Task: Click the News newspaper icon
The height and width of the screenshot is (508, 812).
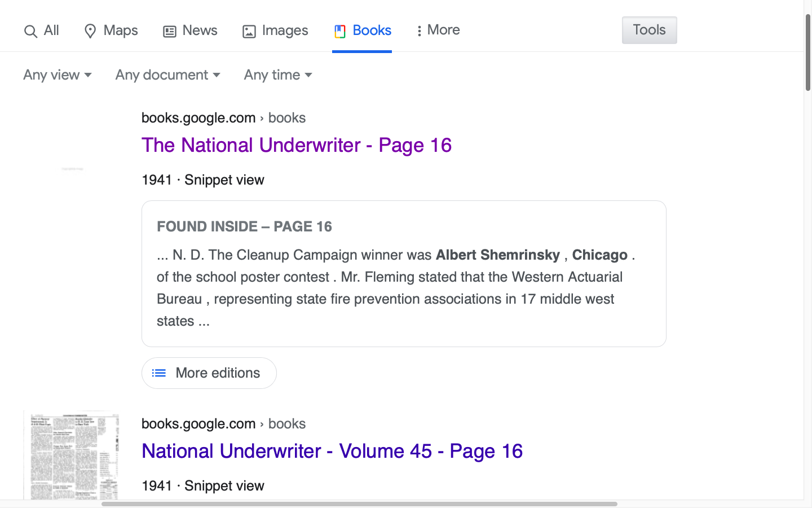Action: 169,32
